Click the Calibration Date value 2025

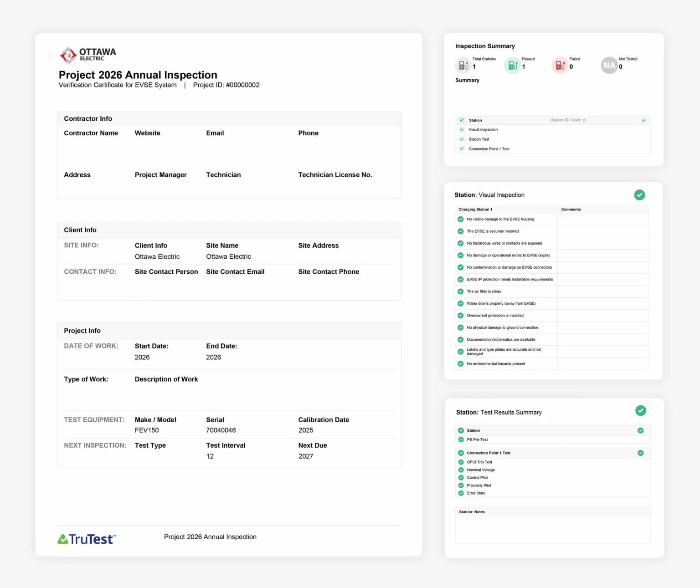tap(306, 430)
